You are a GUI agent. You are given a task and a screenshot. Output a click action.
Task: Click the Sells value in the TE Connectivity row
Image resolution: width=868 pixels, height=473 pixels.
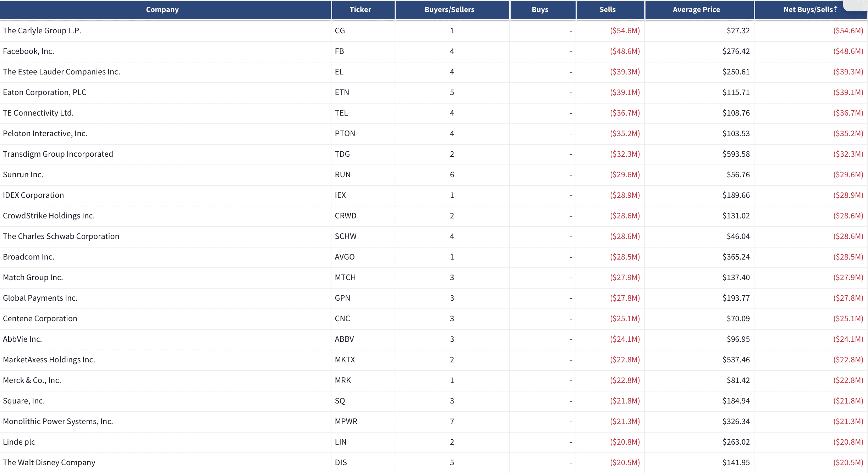pyautogui.click(x=625, y=113)
